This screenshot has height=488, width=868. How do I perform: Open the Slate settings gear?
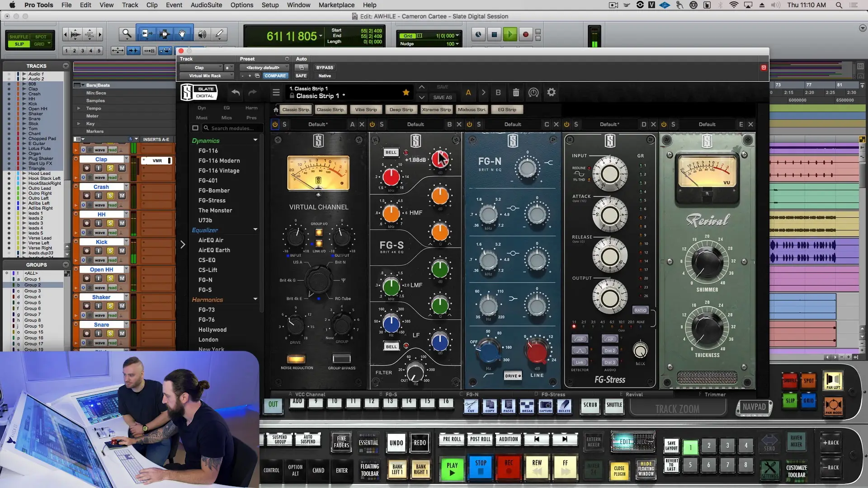(x=551, y=93)
